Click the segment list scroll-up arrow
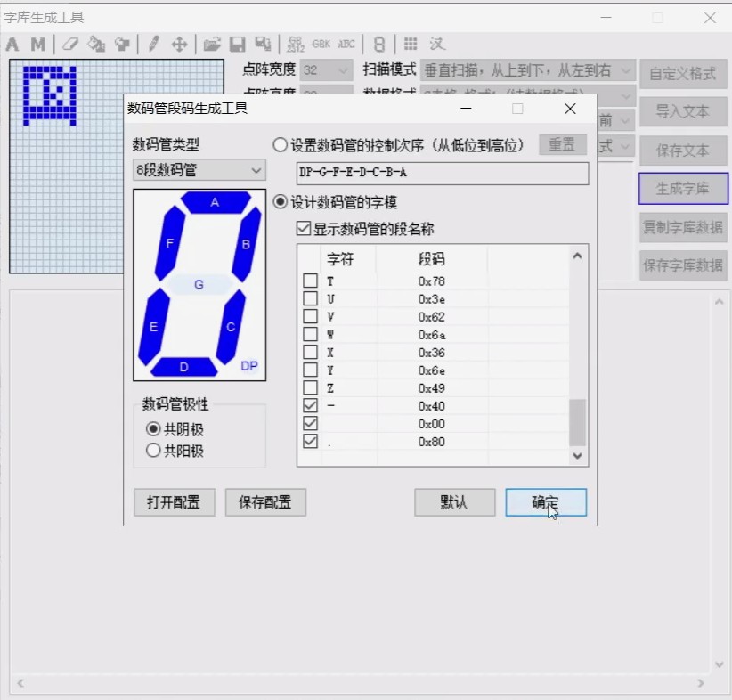This screenshot has width=732, height=700. tap(577, 256)
